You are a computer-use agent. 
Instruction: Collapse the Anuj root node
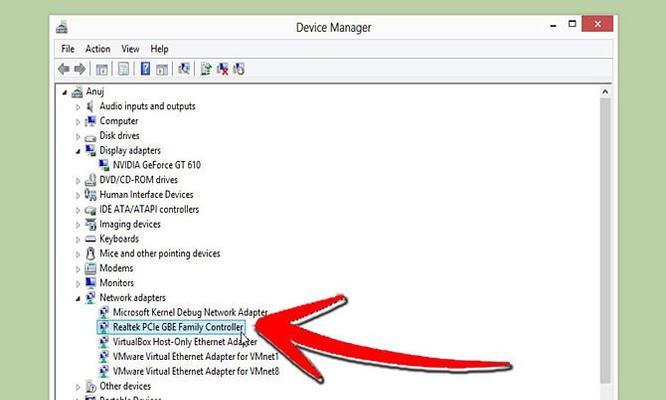point(65,92)
